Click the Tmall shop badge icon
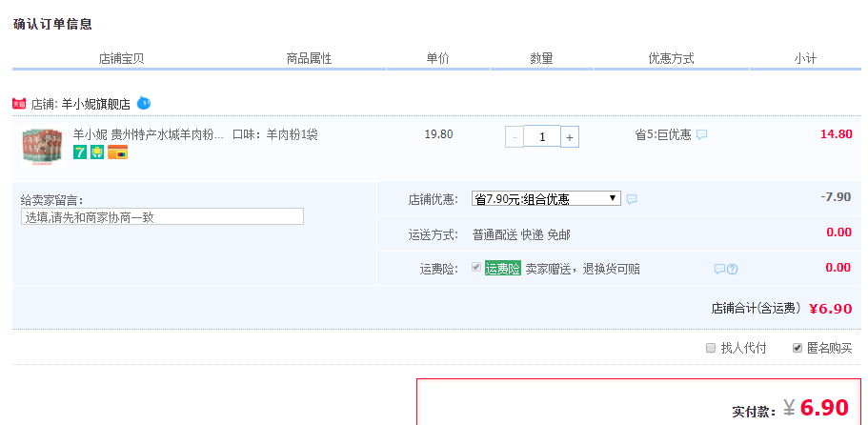 tap(19, 104)
